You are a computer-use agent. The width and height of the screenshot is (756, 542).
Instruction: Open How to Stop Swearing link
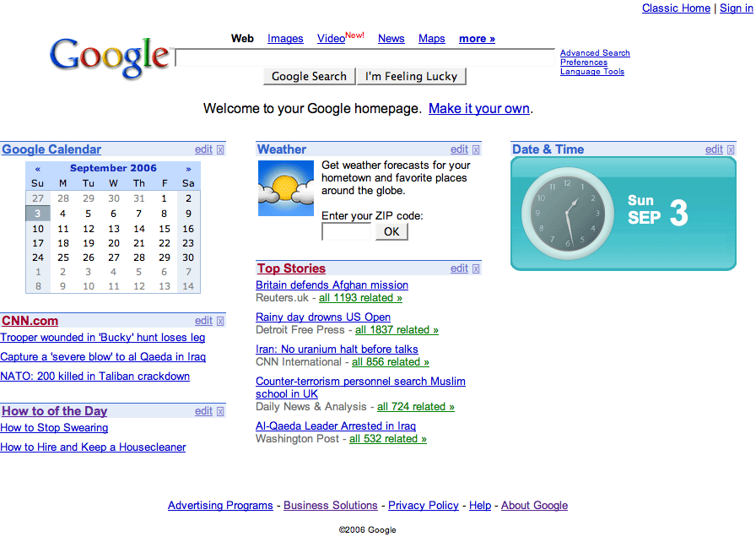[55, 428]
